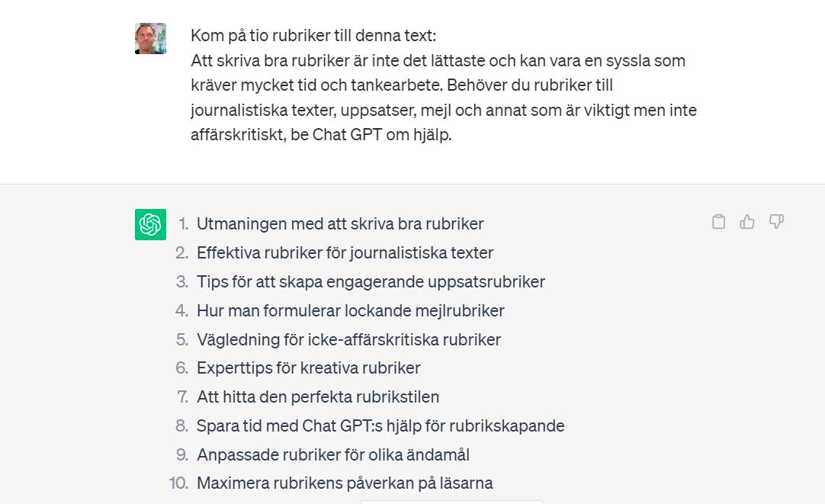Click the green ChatGPT logo avatar

click(x=150, y=225)
